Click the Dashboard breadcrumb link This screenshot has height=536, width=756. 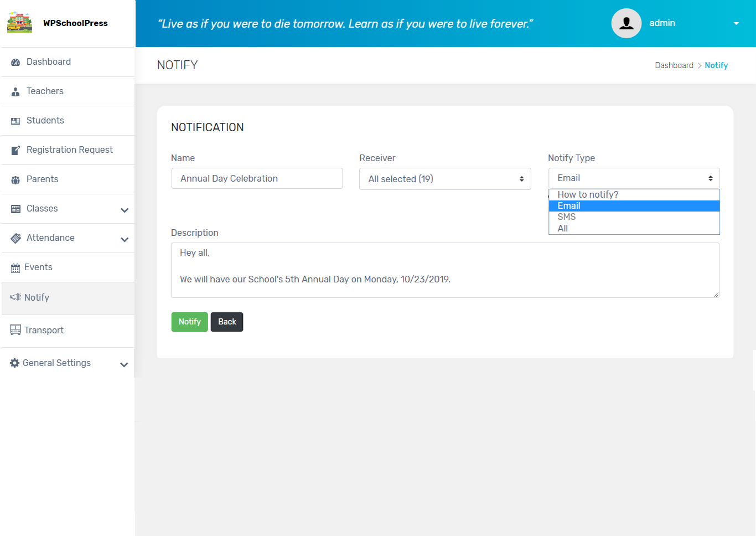[674, 65]
